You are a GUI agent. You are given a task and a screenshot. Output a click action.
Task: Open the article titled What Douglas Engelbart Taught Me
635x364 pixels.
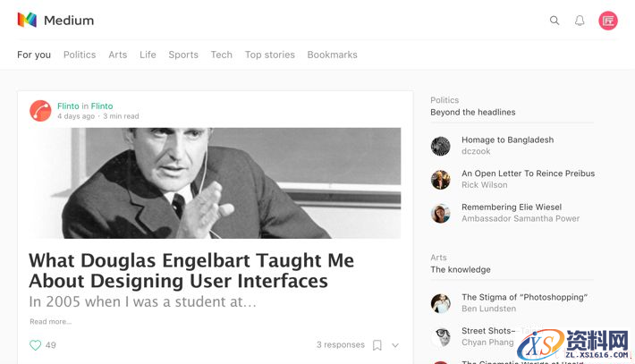(191, 271)
